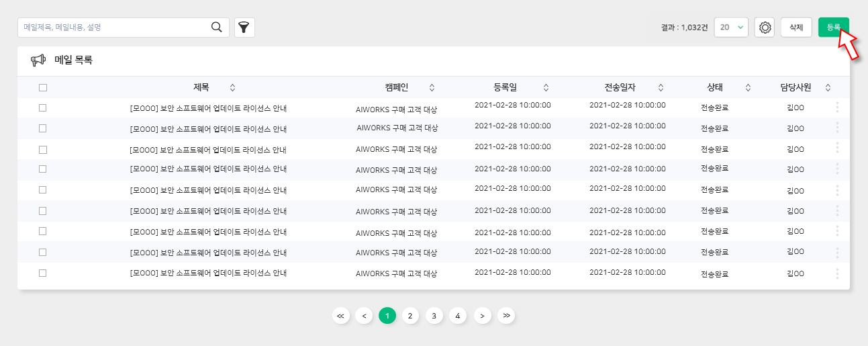Check the last mail row checkbox
The height and width of the screenshot is (346, 868).
[43, 273]
